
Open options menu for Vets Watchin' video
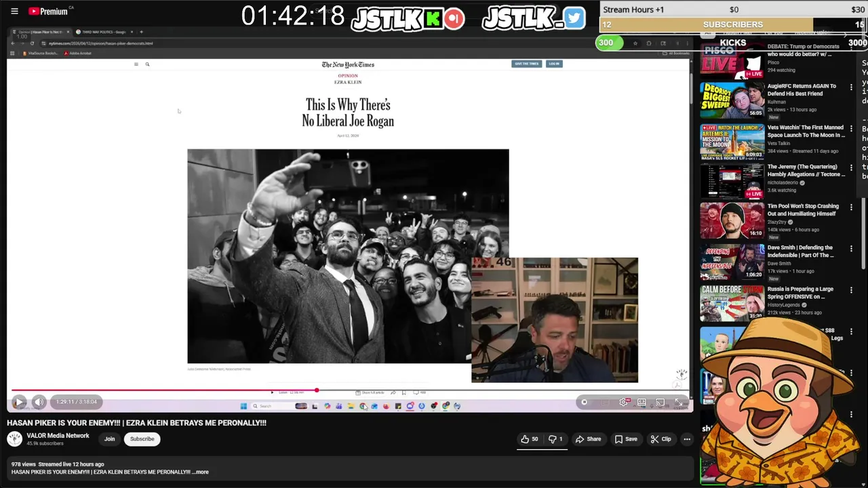click(x=851, y=128)
